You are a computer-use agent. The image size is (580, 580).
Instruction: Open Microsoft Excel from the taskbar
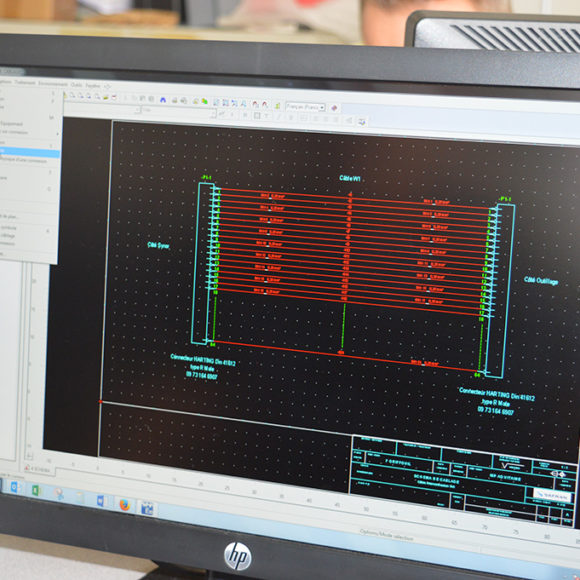36,490
